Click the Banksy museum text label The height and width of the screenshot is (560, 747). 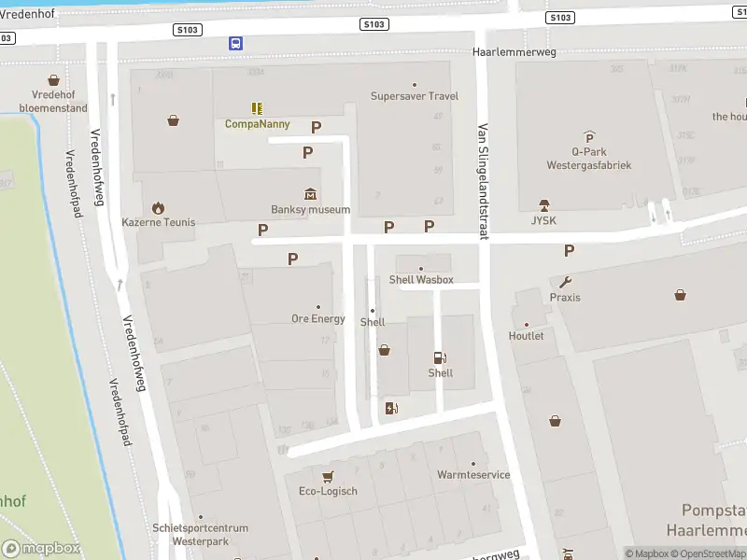(311, 209)
